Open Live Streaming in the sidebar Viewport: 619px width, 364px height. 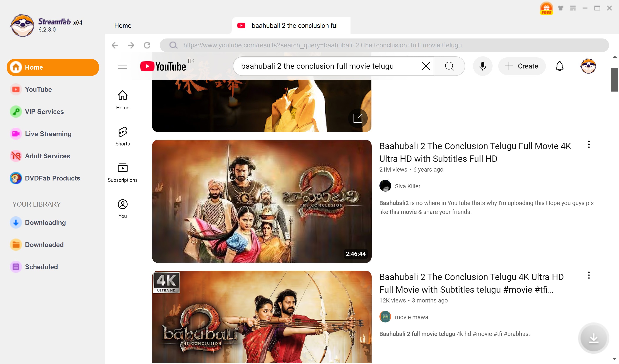(53, 134)
